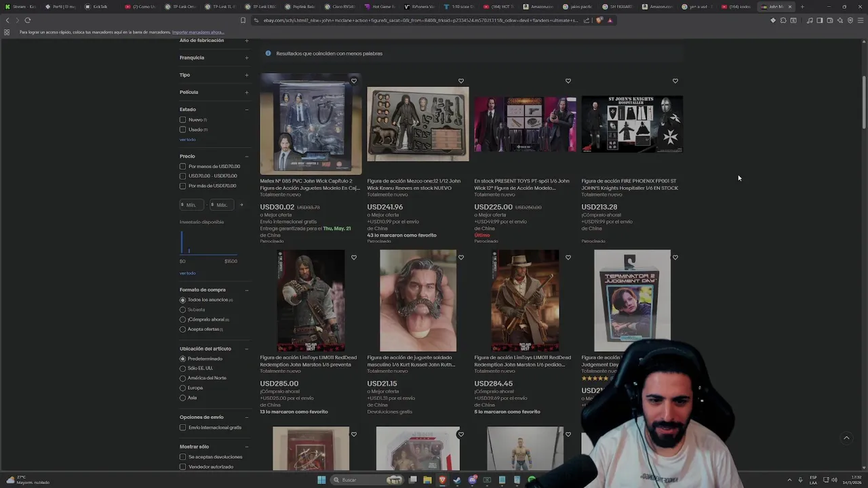Check the Nuevo condition checkbox
868x488 pixels.
click(182, 120)
